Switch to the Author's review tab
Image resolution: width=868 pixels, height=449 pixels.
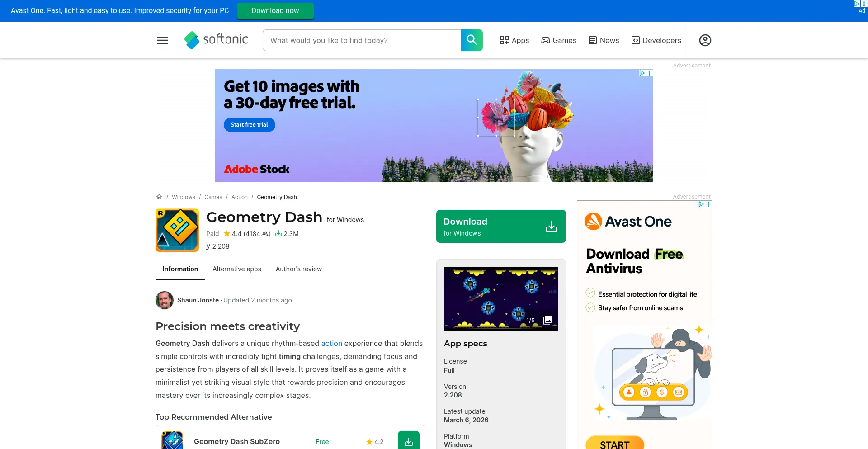tap(299, 269)
